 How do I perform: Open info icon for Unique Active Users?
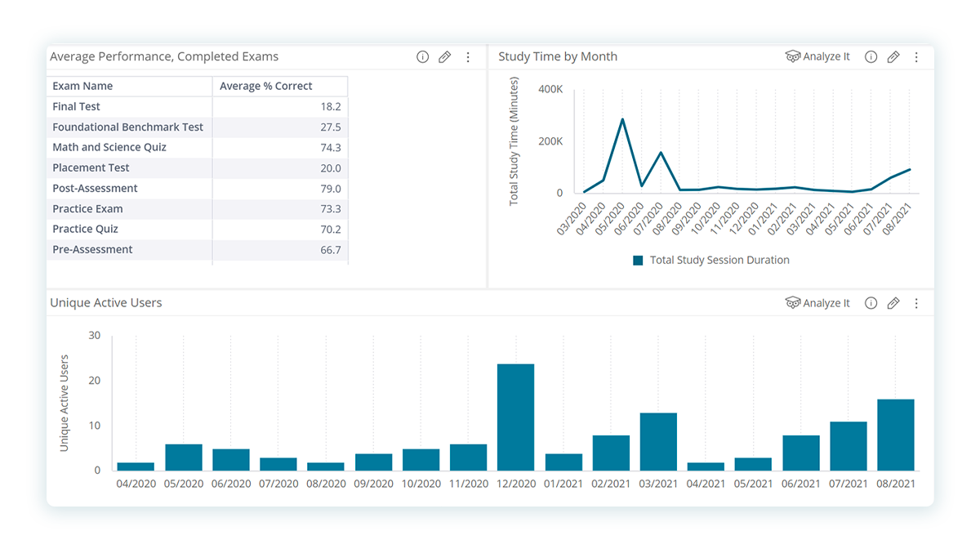click(x=871, y=303)
